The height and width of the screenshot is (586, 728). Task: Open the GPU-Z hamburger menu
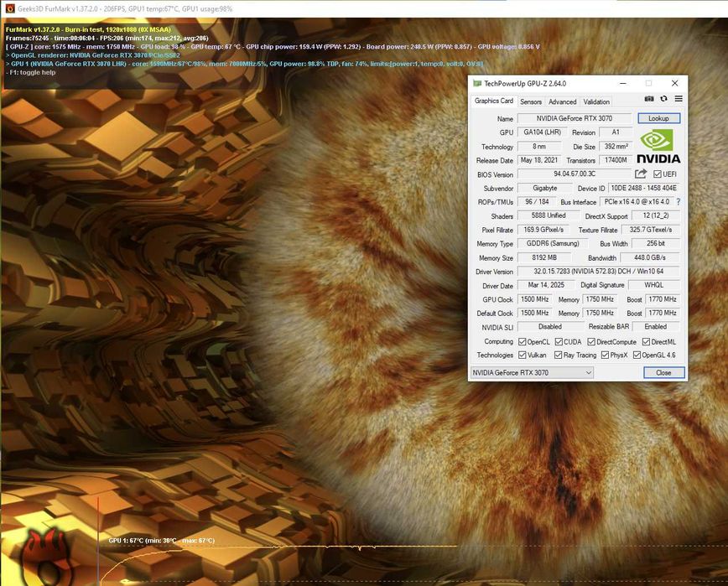679,98
